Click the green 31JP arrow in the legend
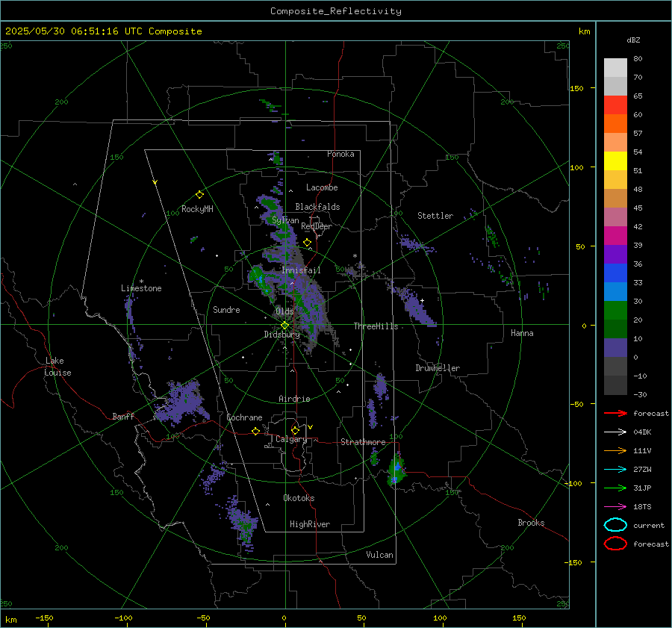The height and width of the screenshot is (628, 672). 615,488
